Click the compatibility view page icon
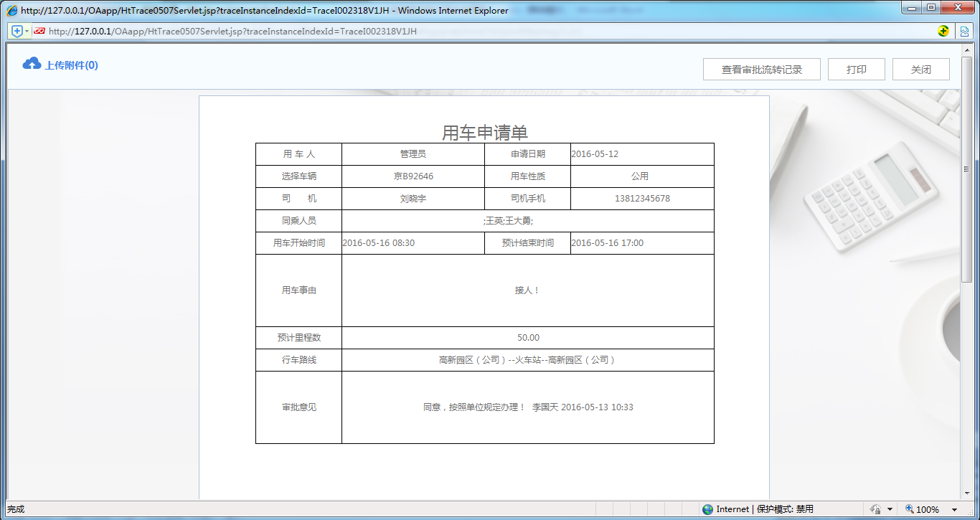Image resolution: width=980 pixels, height=520 pixels. (965, 32)
